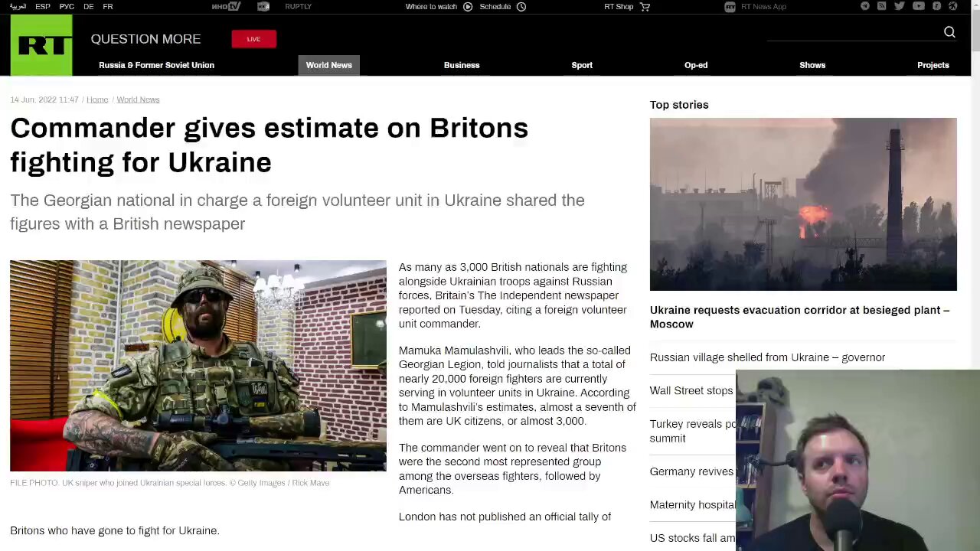Image resolution: width=980 pixels, height=551 pixels.
Task: Switch to Arabic language version
Action: [x=18, y=6]
